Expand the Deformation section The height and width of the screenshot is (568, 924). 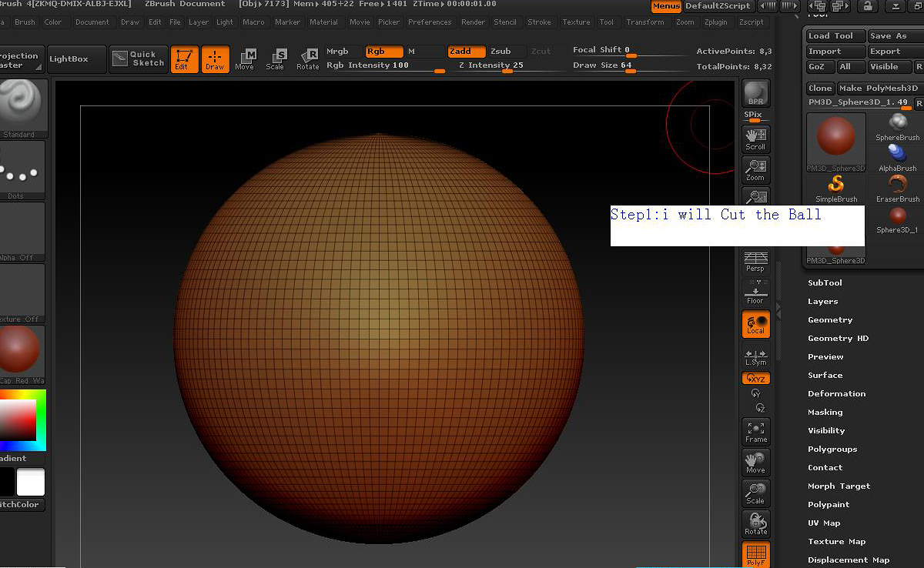836,394
